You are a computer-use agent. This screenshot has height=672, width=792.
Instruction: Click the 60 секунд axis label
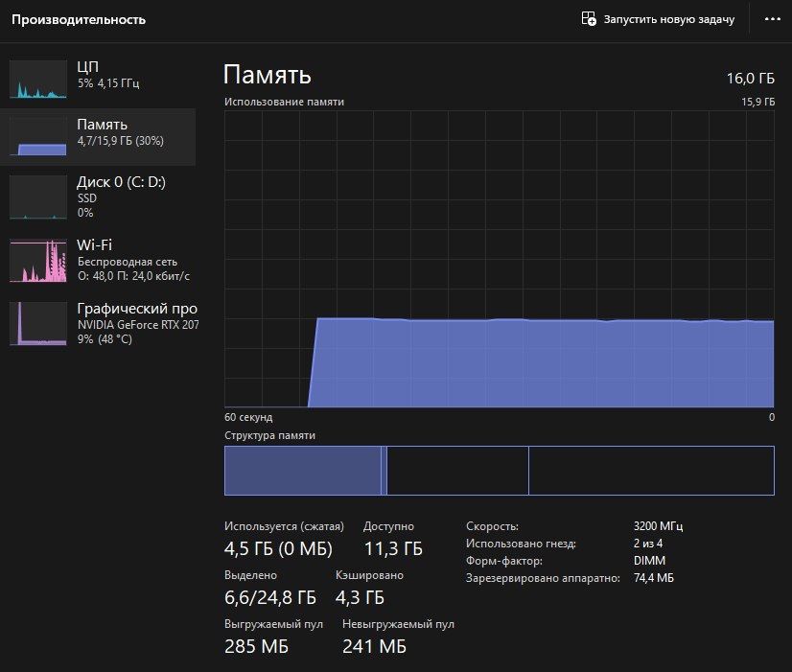248,418
